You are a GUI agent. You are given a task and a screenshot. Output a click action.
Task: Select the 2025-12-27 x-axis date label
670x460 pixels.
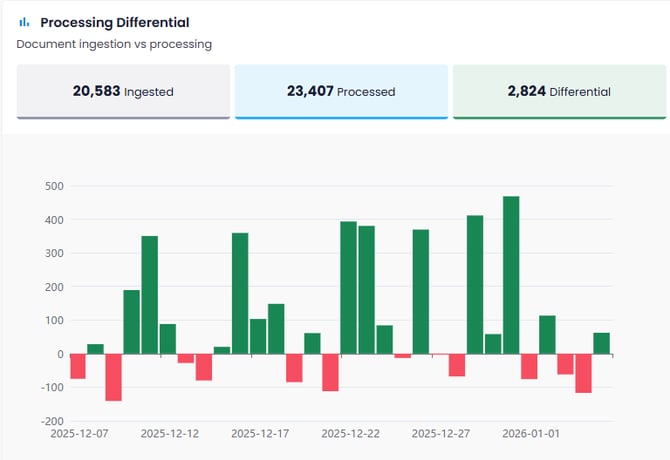[441, 434]
